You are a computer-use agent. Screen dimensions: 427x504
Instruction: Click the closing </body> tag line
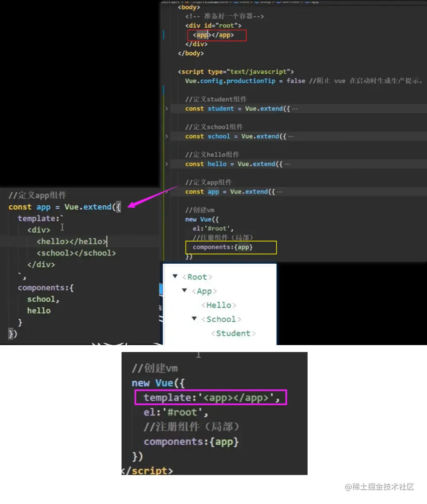tap(191, 53)
